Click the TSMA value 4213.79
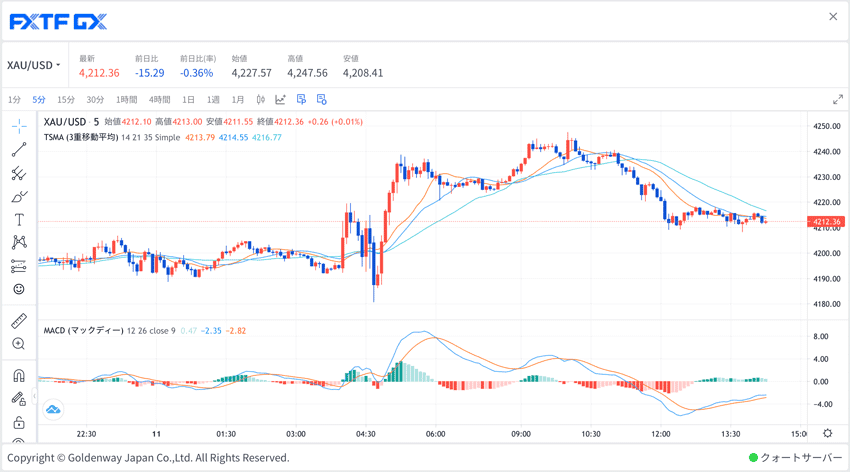The height and width of the screenshot is (472, 850). tap(200, 138)
